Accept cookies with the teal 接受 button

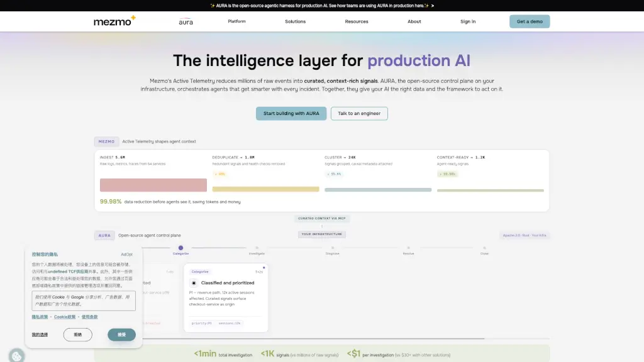click(121, 334)
